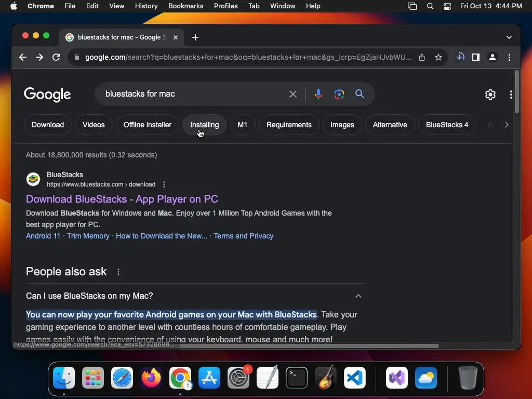Reload the current Google page
The image size is (532, 399).
56,57
